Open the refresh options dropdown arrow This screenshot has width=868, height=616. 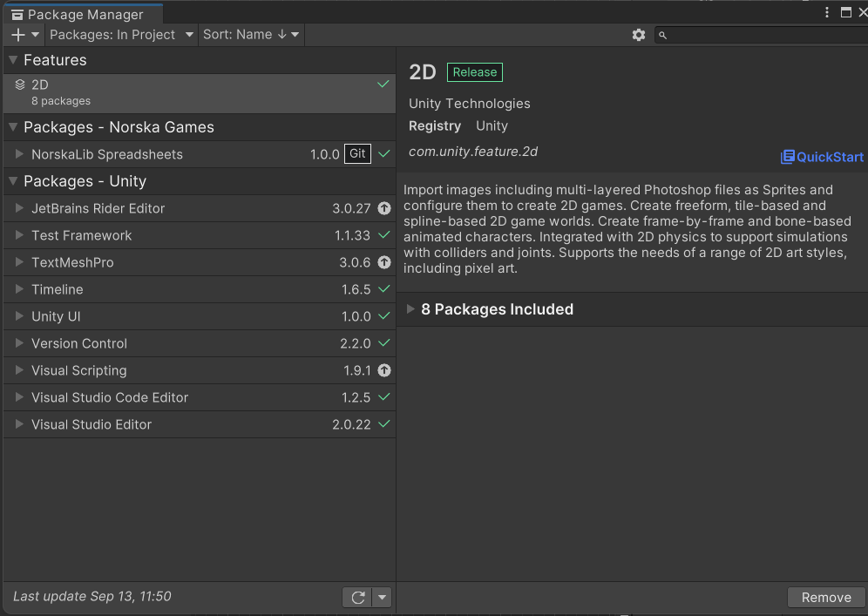(x=382, y=597)
